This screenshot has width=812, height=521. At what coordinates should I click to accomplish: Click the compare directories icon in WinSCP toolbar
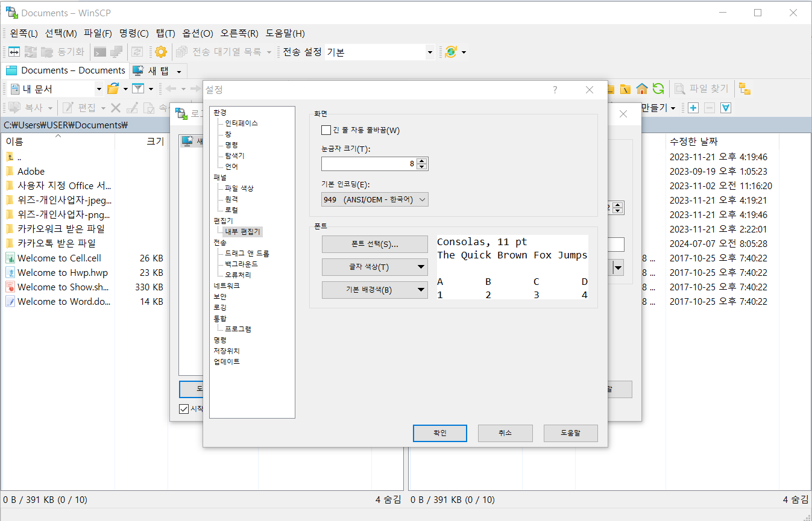pos(14,52)
